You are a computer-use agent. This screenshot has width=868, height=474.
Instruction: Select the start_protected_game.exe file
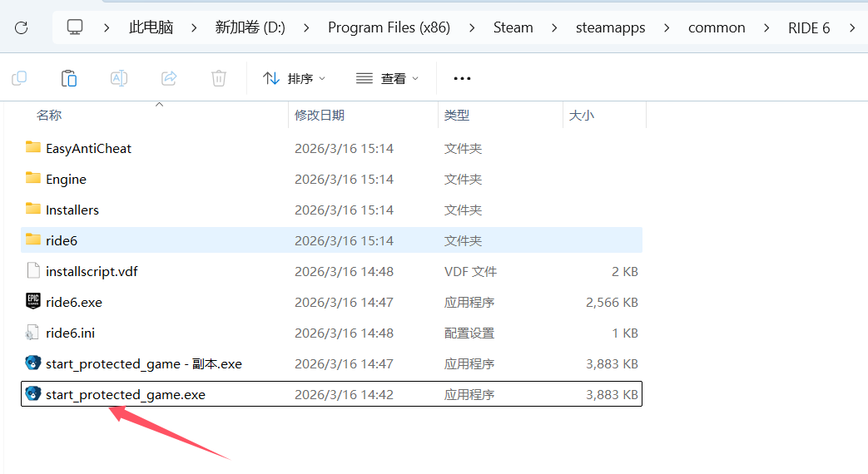pos(125,394)
